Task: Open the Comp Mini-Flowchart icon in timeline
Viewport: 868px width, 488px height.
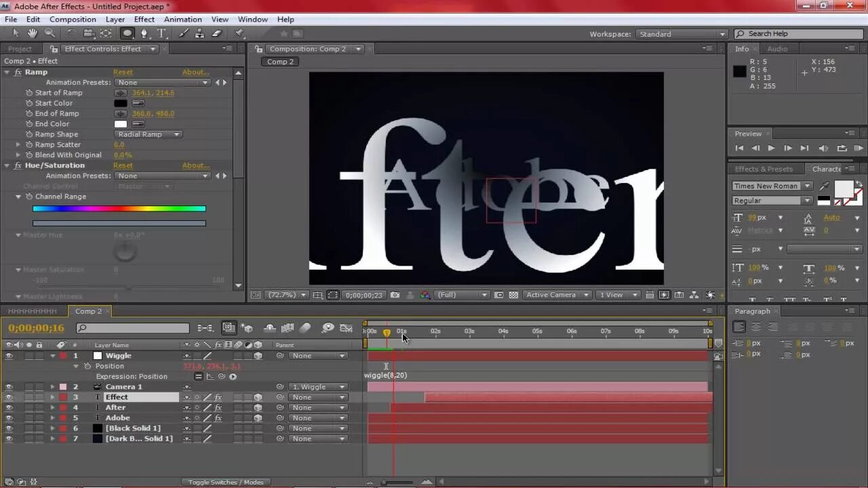Action: tap(205, 328)
